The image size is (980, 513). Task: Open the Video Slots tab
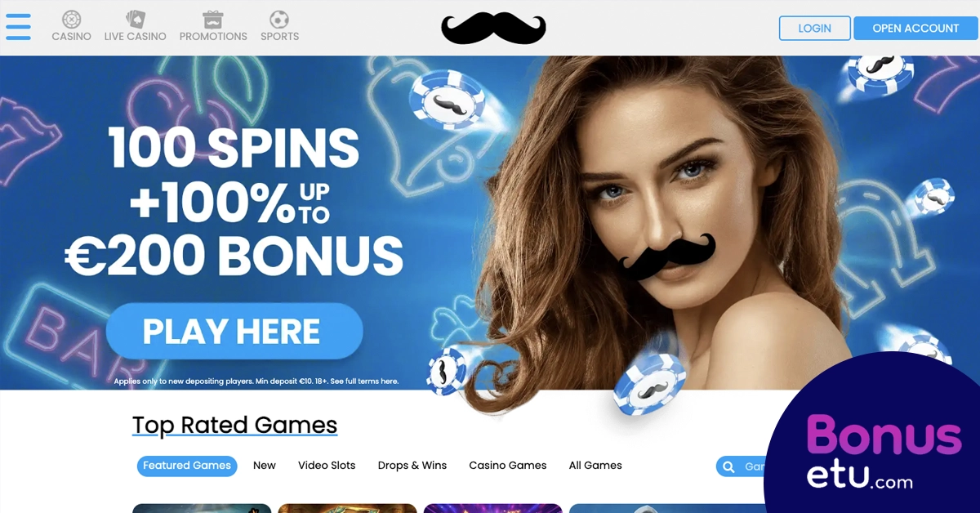[327, 466]
